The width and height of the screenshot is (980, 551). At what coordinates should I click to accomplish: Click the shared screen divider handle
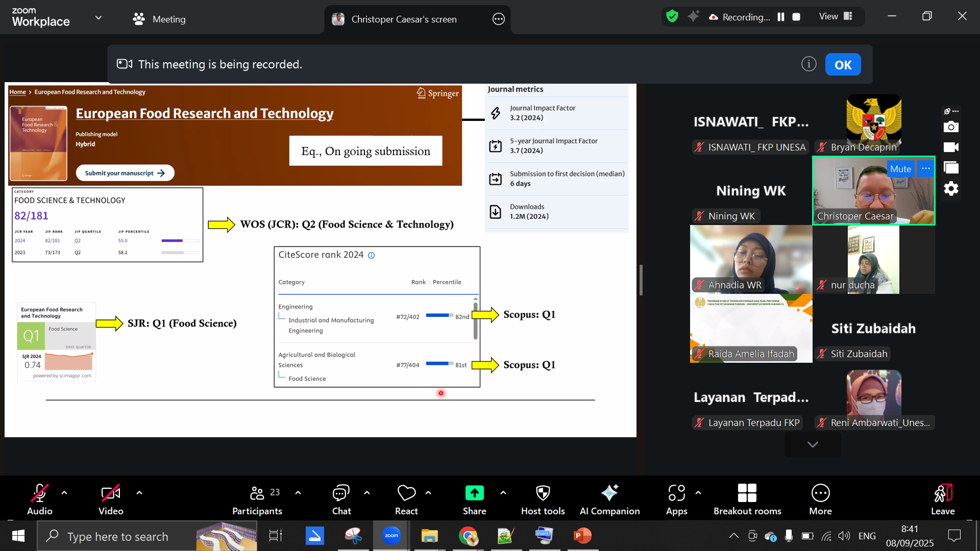pos(641,280)
